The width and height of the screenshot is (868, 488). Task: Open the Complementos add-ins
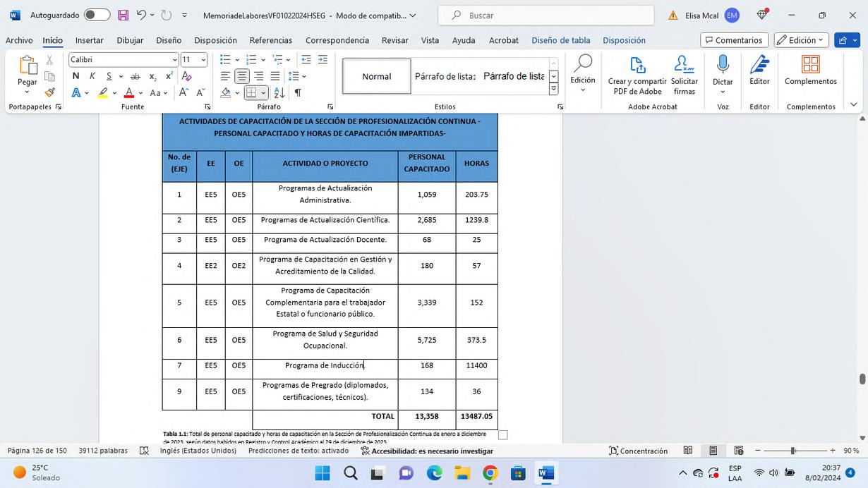tap(811, 71)
